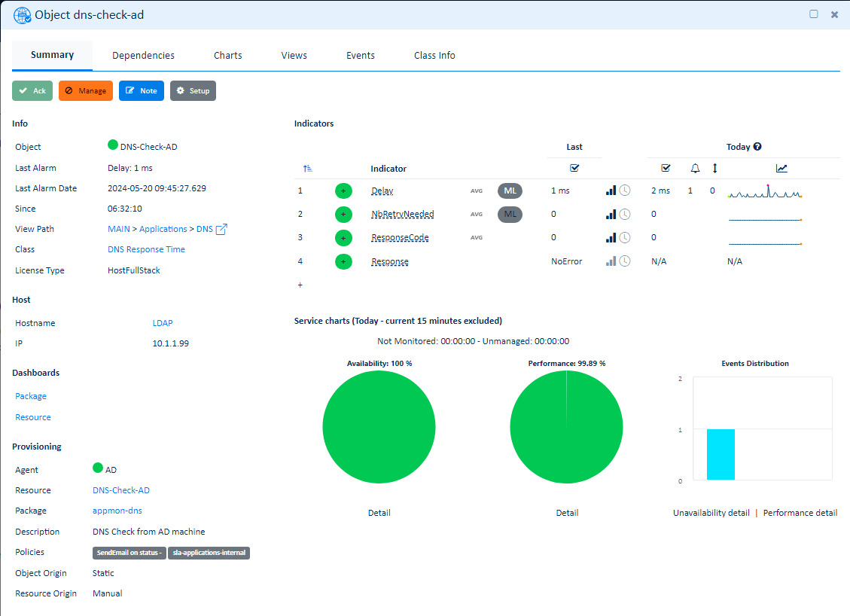Click the Today help question mark icon

[x=757, y=147]
